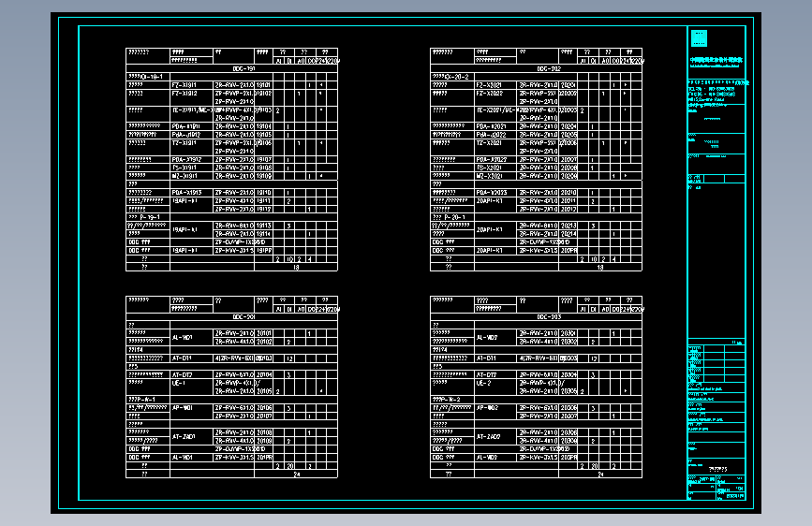Select the DDC-202 table title
Screen dimensions: 812x526
tap(549, 68)
